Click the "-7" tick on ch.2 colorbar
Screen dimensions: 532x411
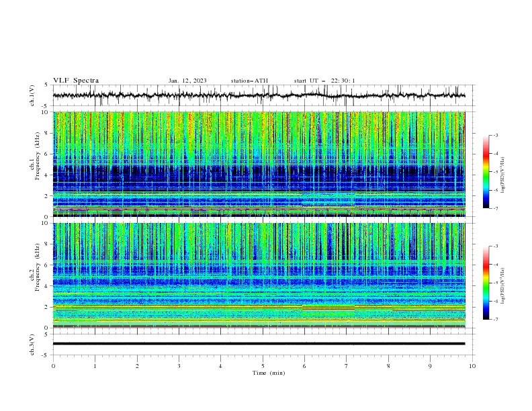point(495,319)
